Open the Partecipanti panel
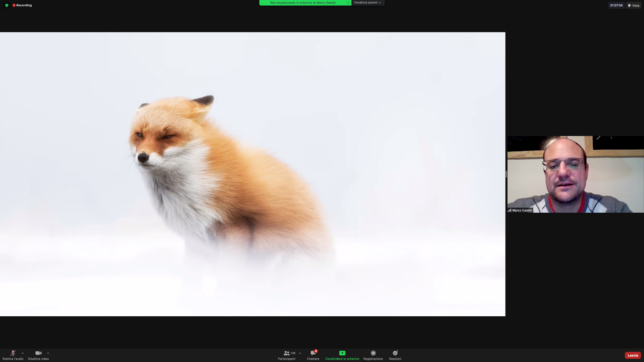 [287, 355]
